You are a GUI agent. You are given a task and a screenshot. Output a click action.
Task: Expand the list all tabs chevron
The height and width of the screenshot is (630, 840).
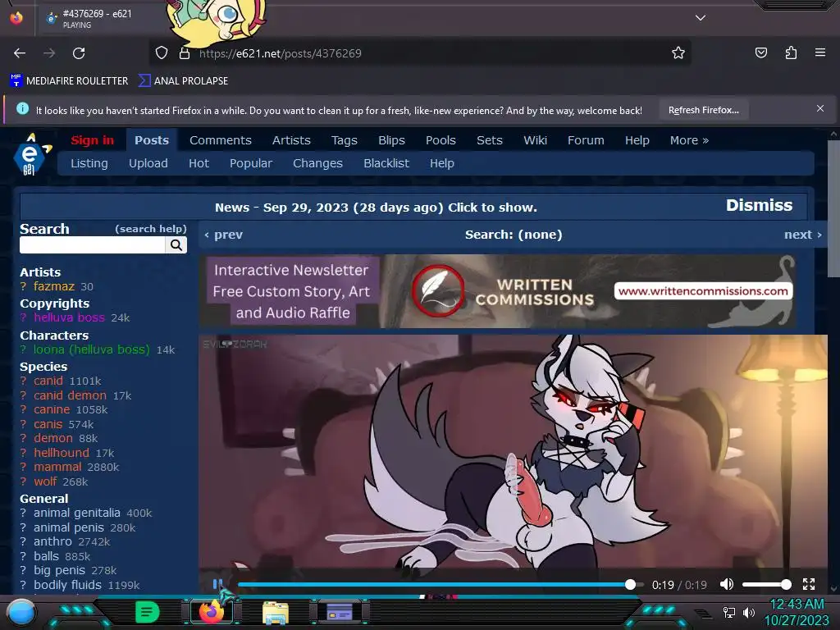point(701,18)
